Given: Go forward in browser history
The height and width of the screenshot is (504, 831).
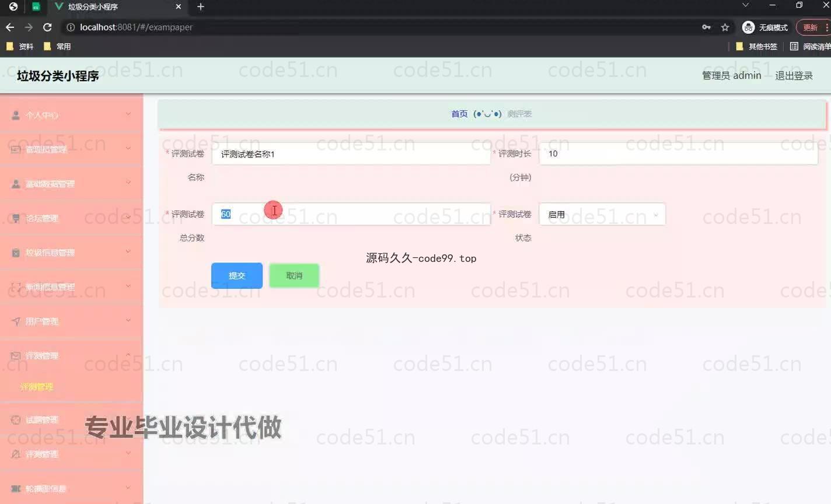Looking at the screenshot, I should (x=29, y=27).
